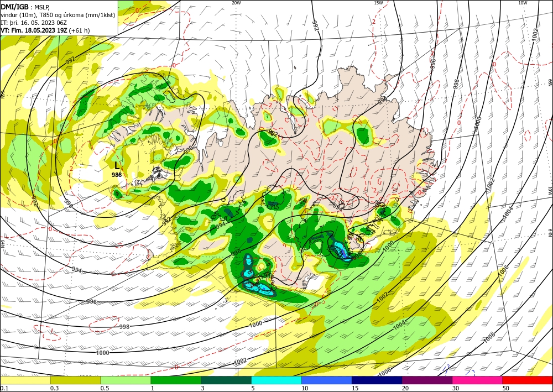Image resolution: width=553 pixels, height=392 pixels.
Task: Click the '988' pressure value below L
Action: 117,175
